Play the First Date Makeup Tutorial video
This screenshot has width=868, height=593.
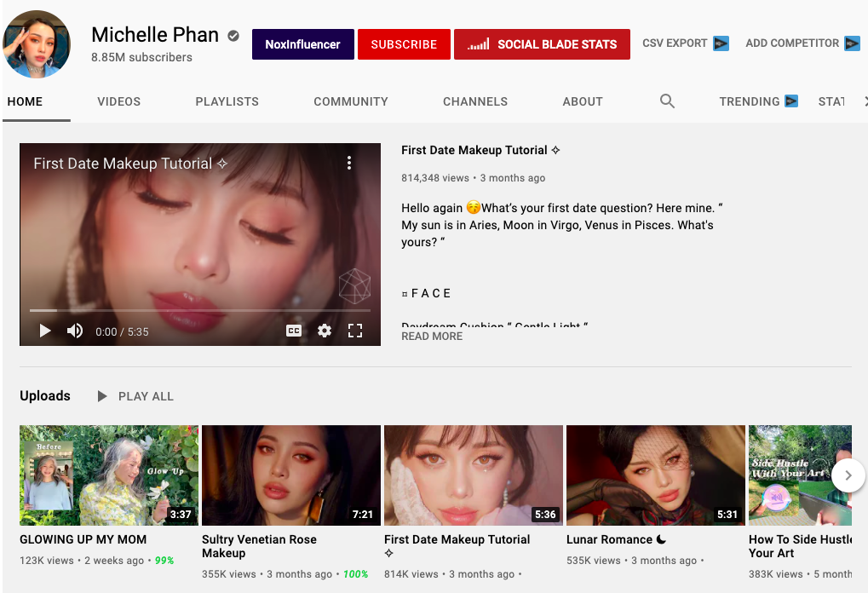point(45,331)
